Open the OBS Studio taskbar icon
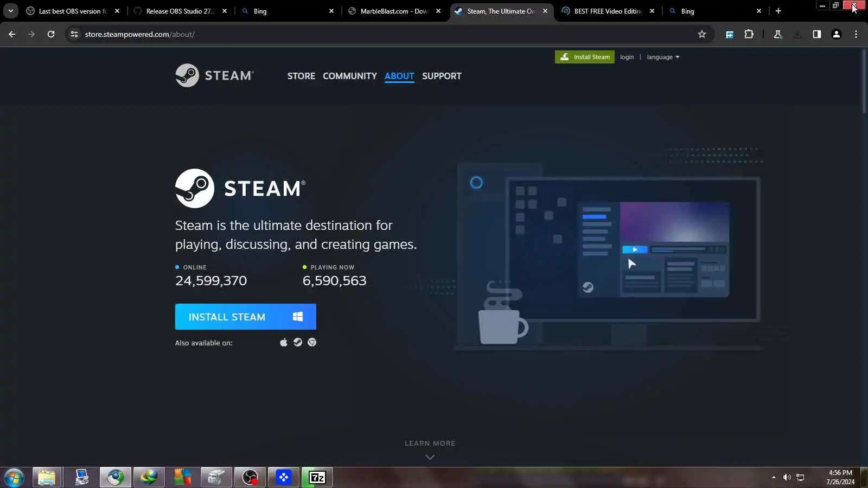Viewport: 868px width, 488px height. tap(250, 477)
